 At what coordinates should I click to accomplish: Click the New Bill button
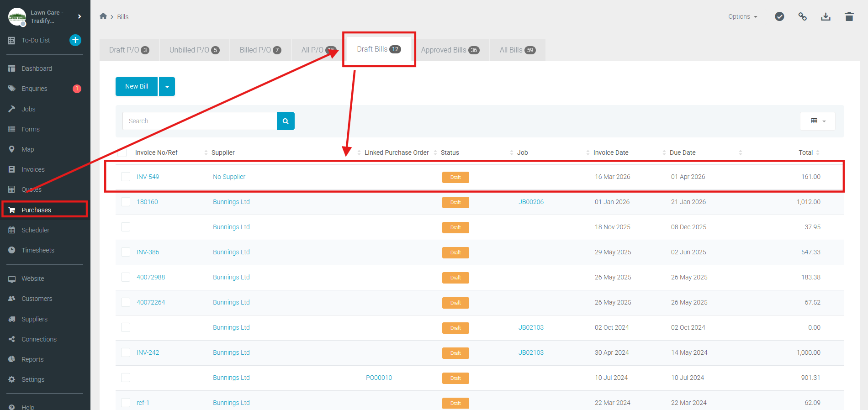[137, 86]
